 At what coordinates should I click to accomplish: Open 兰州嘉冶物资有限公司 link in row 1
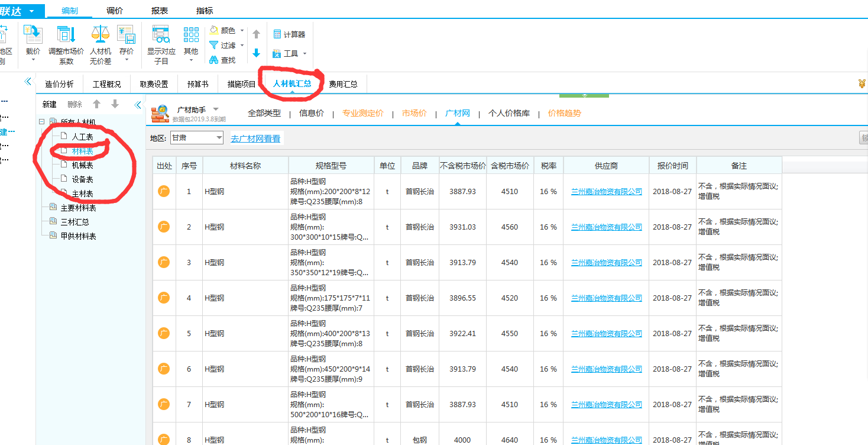[x=607, y=192]
